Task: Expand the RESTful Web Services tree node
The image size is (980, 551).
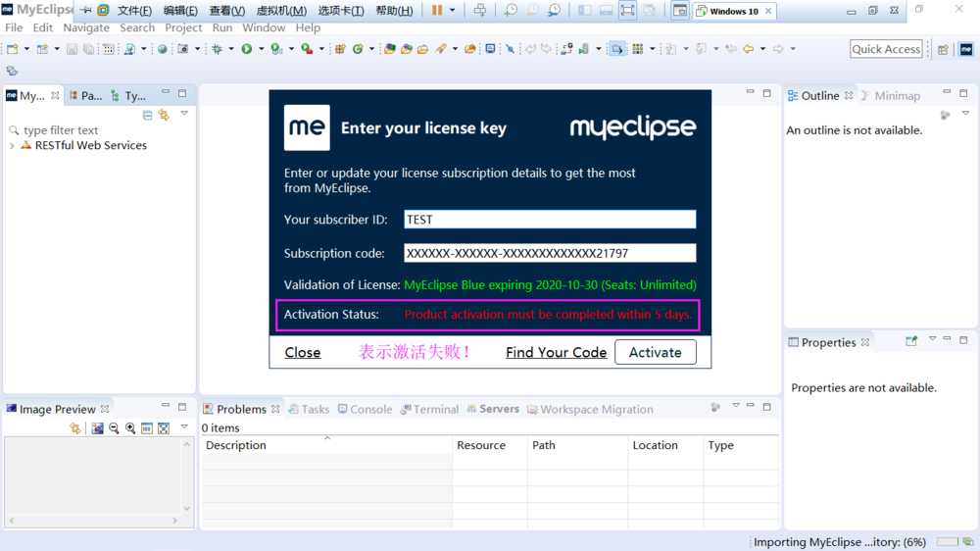Action: tap(12, 146)
